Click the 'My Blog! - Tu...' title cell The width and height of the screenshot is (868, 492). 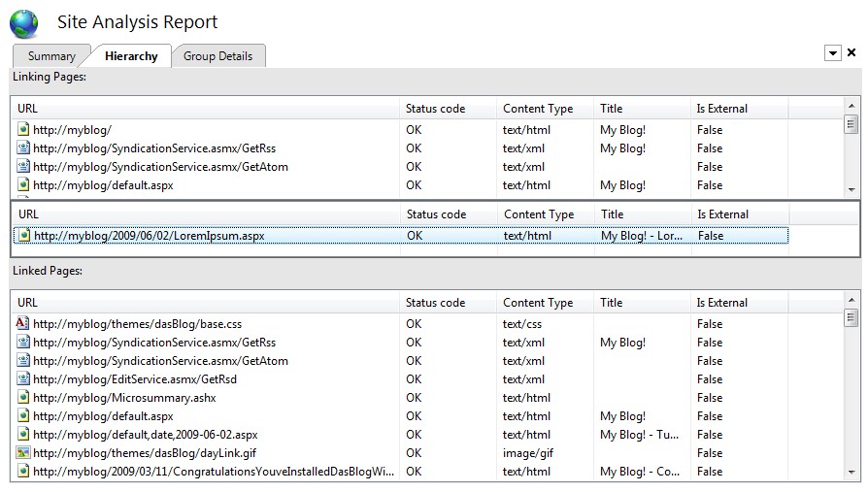tap(640, 435)
